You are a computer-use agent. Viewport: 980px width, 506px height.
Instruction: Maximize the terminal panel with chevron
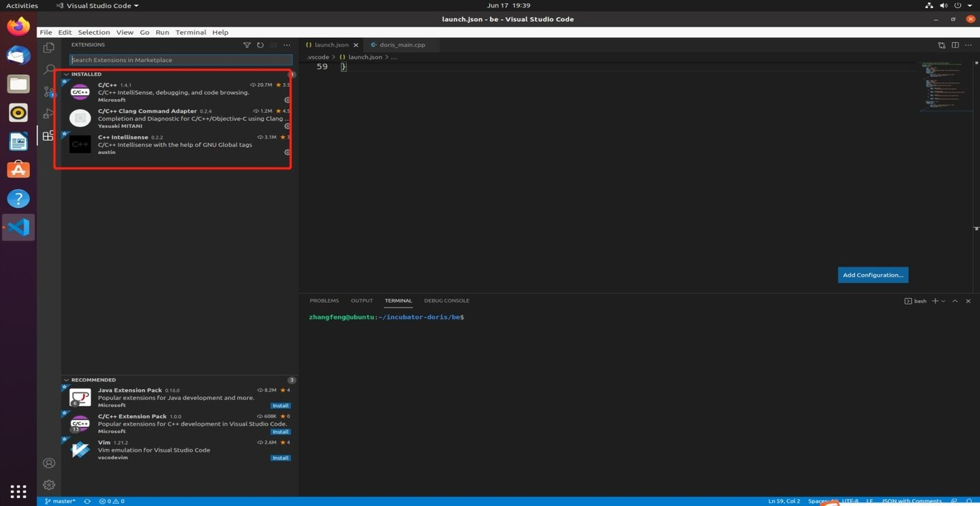955,301
